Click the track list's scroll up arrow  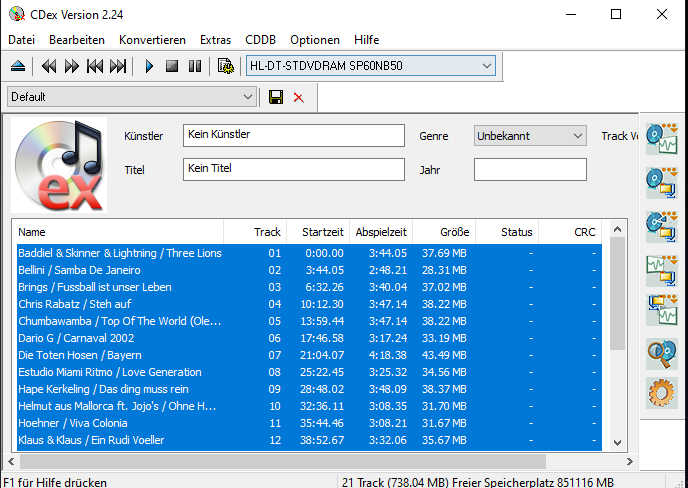tap(617, 229)
